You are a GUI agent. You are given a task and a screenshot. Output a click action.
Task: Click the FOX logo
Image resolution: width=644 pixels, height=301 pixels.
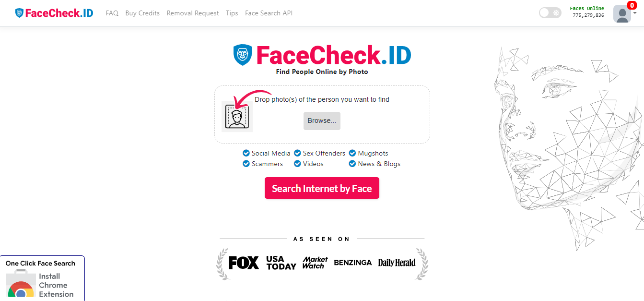point(244,263)
